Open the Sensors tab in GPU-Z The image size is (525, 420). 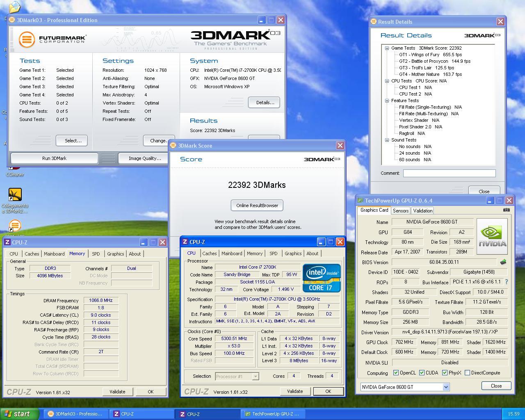coord(401,210)
